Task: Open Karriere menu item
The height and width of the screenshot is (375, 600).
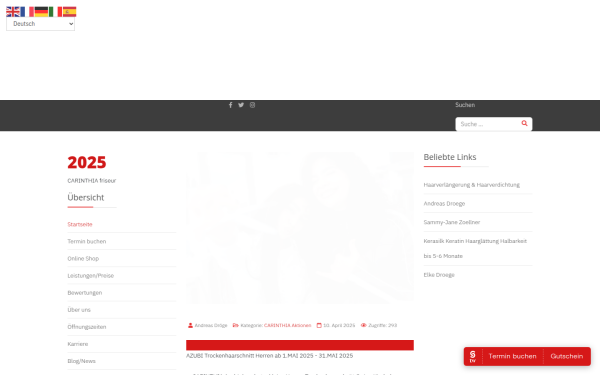Action: [x=78, y=344]
